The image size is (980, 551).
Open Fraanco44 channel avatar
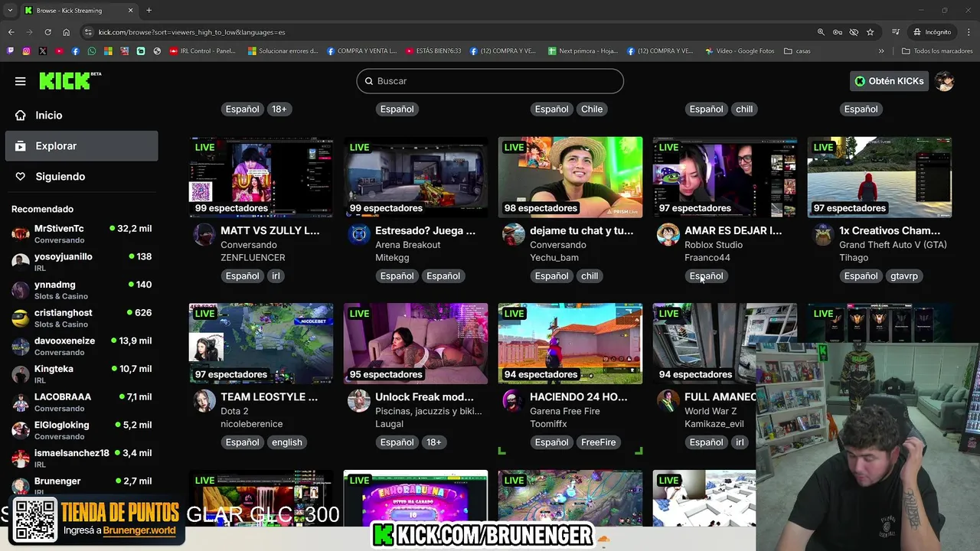(x=668, y=234)
